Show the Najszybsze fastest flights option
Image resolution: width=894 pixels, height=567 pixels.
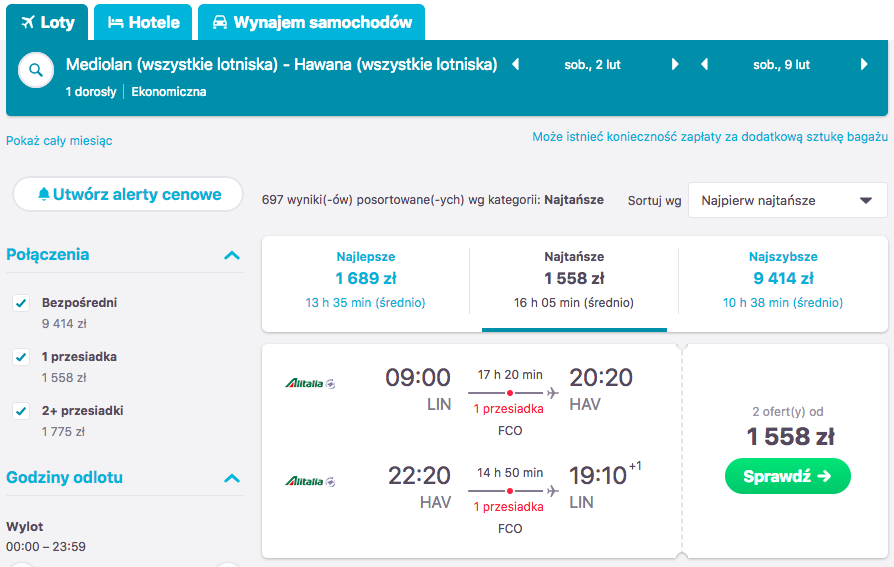pos(783,280)
